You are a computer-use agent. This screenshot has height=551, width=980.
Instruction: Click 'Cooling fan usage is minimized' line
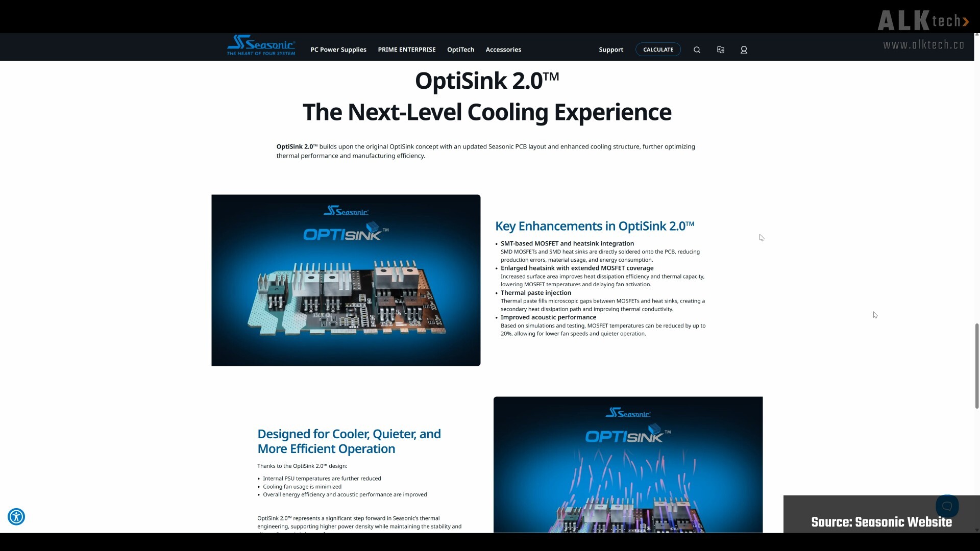[302, 487]
